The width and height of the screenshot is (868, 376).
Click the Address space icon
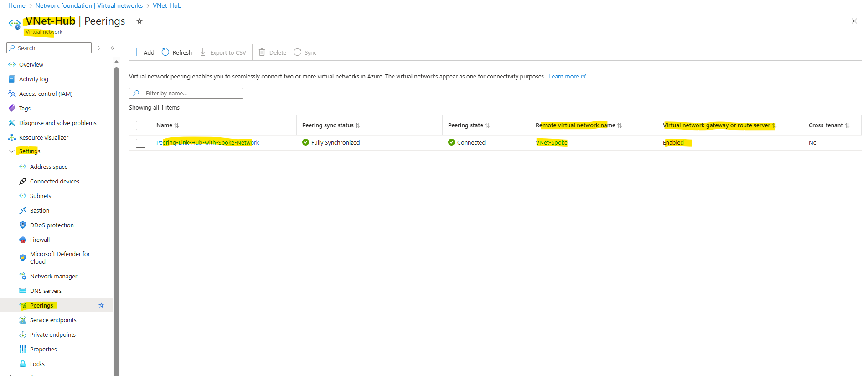pyautogui.click(x=23, y=167)
